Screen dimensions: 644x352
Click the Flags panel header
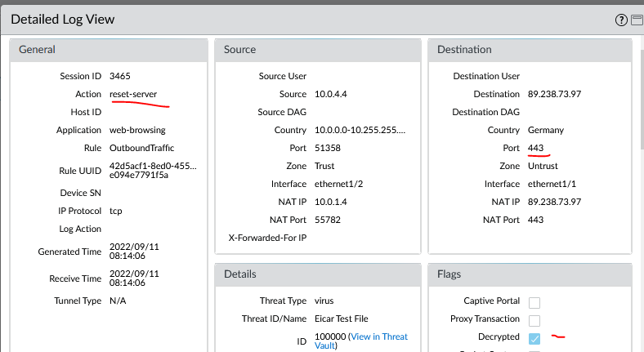529,274
